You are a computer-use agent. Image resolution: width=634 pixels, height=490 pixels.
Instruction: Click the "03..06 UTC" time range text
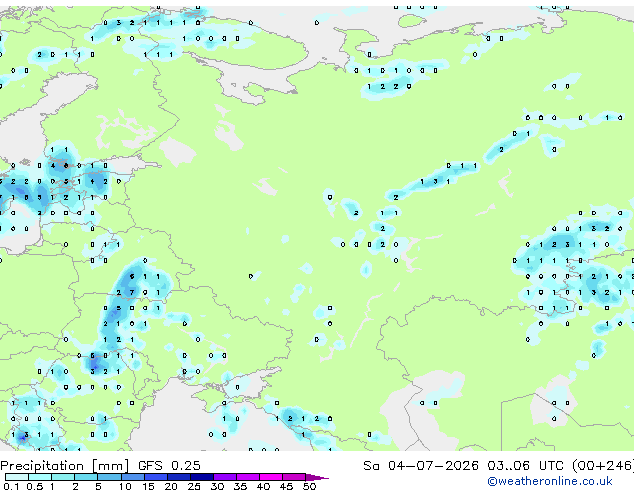[x=525, y=466]
